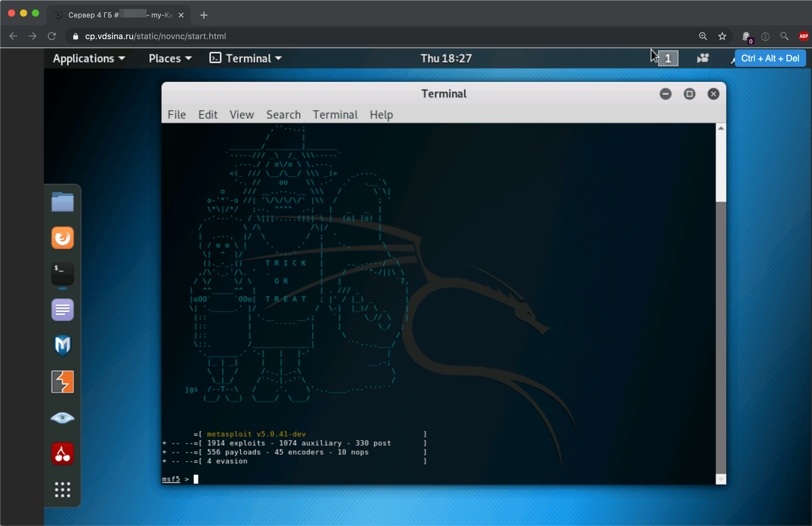Open a new browser tab
The width and height of the screenshot is (812, 526).
[204, 15]
